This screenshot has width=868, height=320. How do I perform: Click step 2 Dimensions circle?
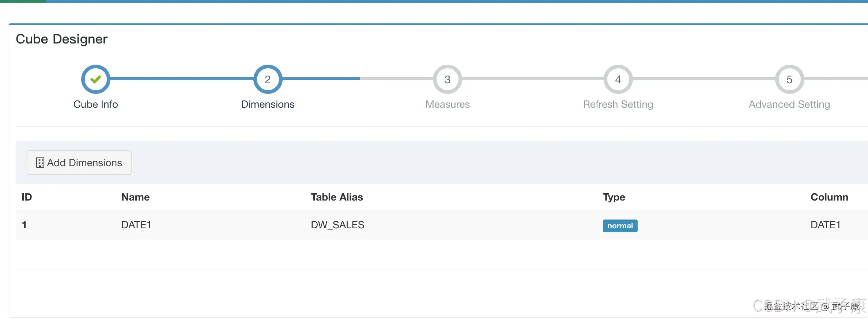point(268,79)
